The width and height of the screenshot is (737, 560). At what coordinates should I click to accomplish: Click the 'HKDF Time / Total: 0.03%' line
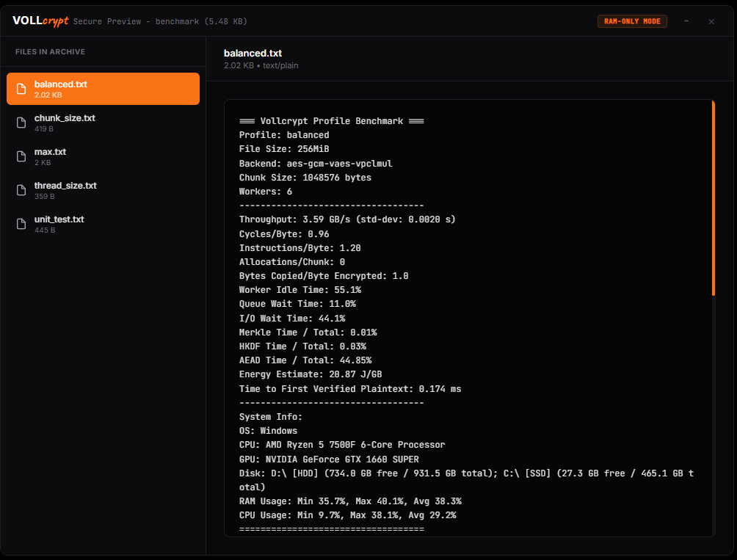point(302,346)
